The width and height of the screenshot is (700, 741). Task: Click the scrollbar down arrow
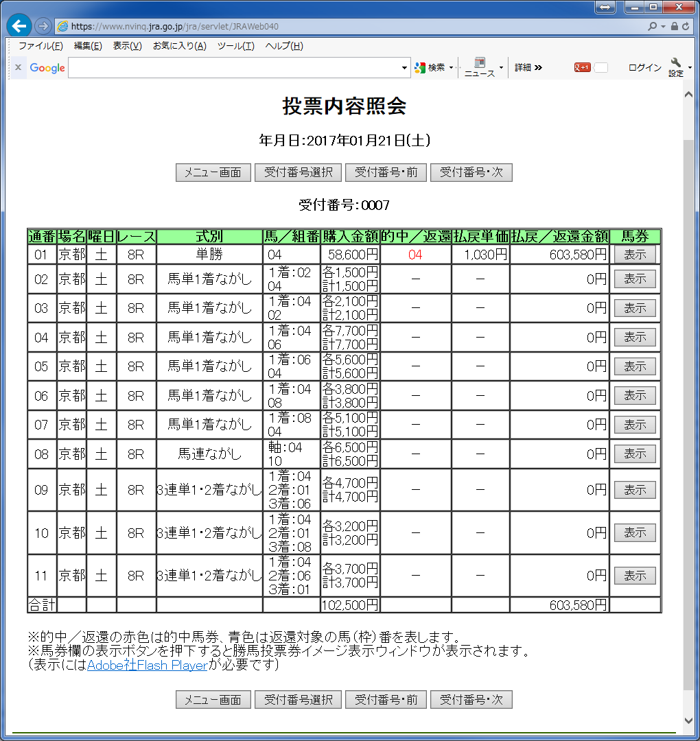688,720
